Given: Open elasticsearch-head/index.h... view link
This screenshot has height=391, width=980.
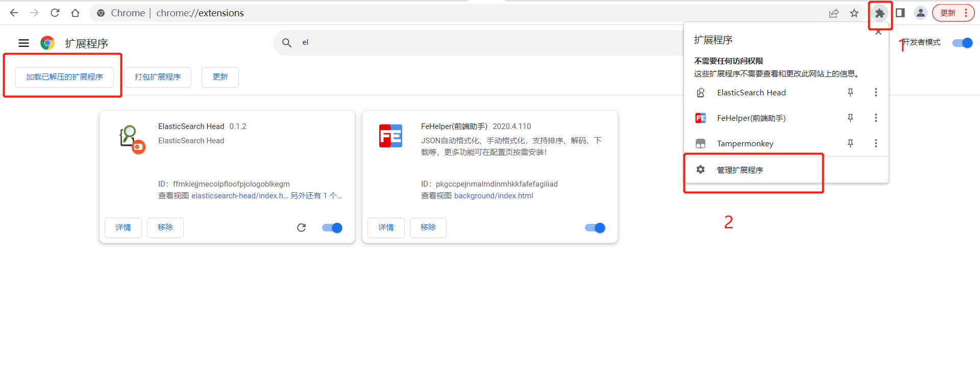Looking at the screenshot, I should coord(240,196).
